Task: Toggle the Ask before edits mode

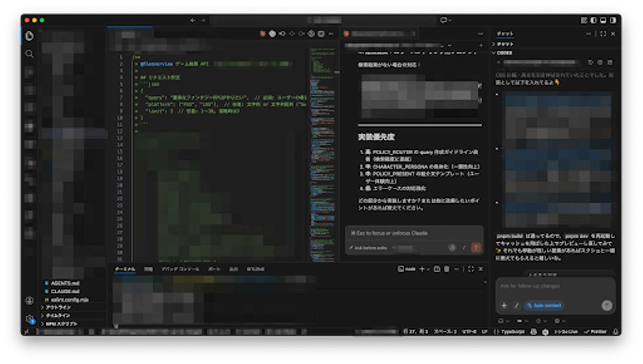Action: click(x=368, y=248)
